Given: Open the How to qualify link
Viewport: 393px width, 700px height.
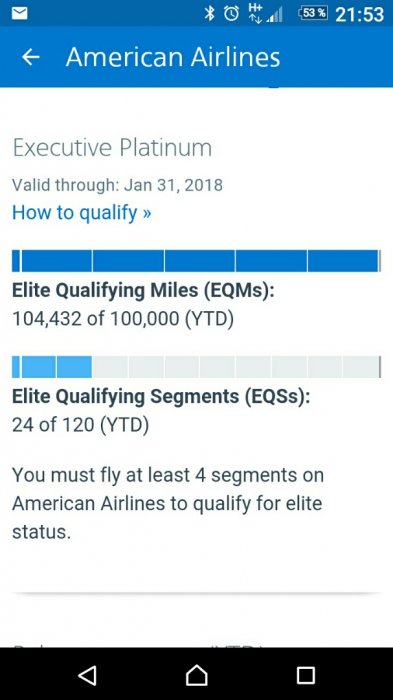Looking at the screenshot, I should pos(82,212).
